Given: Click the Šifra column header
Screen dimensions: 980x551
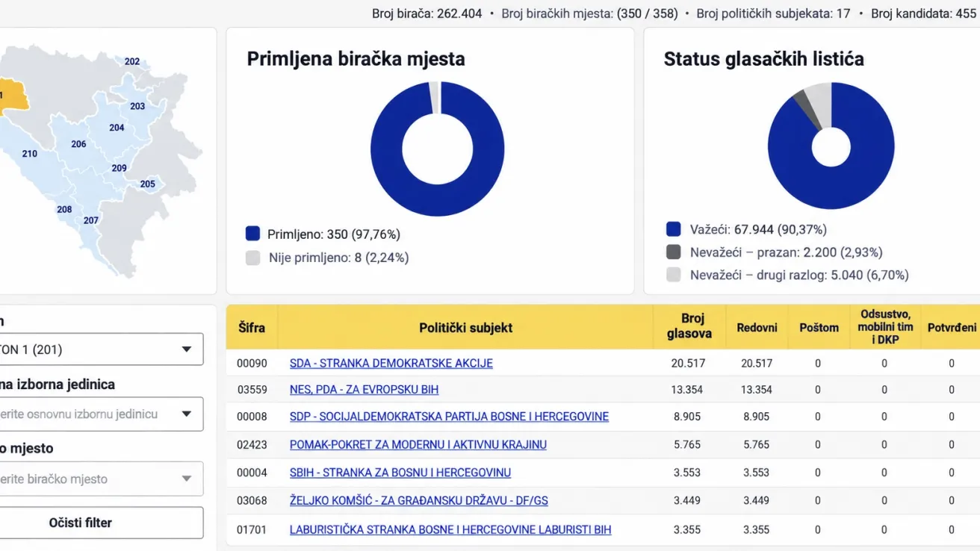Looking at the screenshot, I should (x=252, y=327).
